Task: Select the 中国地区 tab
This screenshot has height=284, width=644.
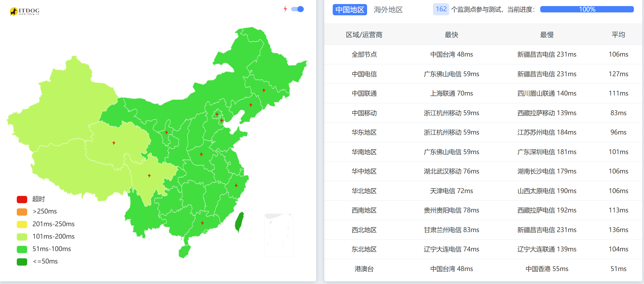Action: 350,10
